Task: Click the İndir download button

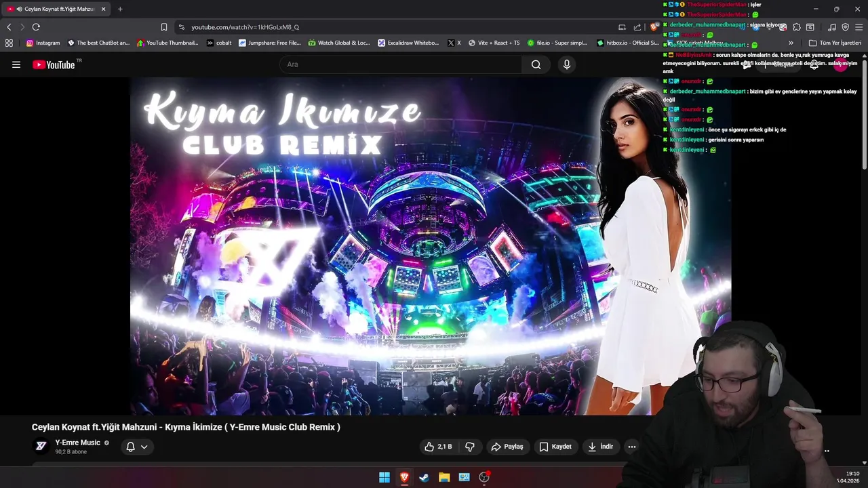Action: [600, 447]
